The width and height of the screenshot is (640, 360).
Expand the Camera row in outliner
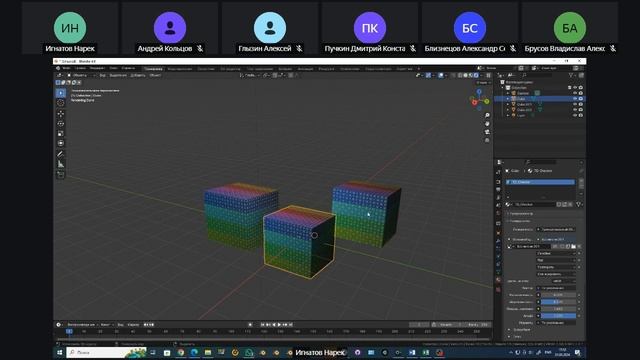coord(508,93)
